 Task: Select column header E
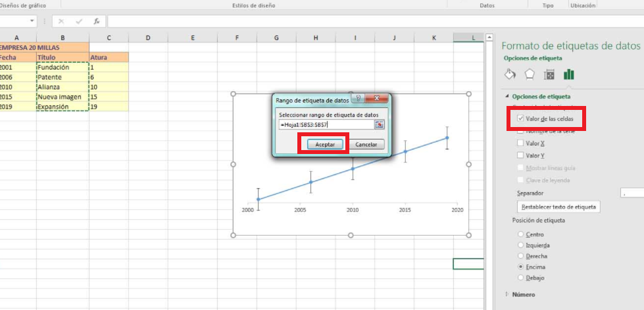click(193, 38)
